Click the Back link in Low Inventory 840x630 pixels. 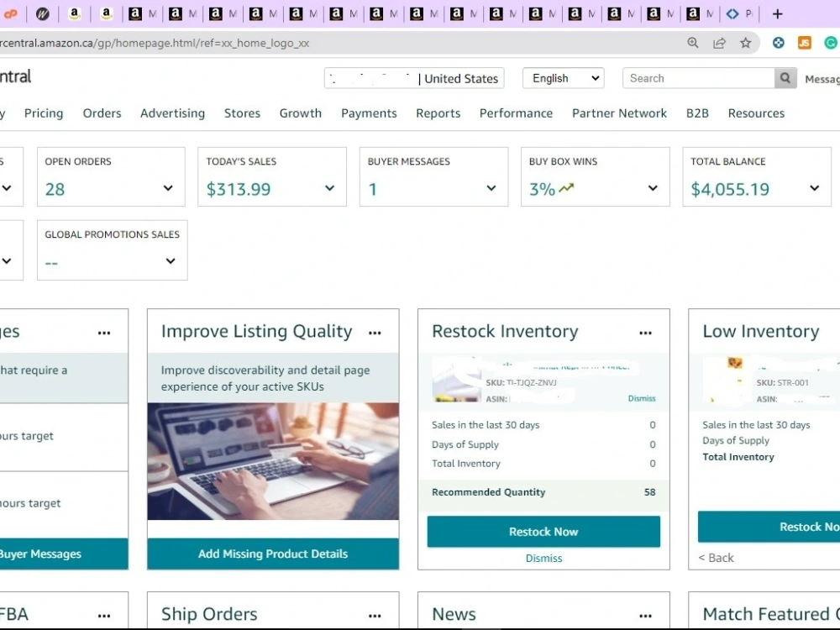pyautogui.click(x=716, y=558)
